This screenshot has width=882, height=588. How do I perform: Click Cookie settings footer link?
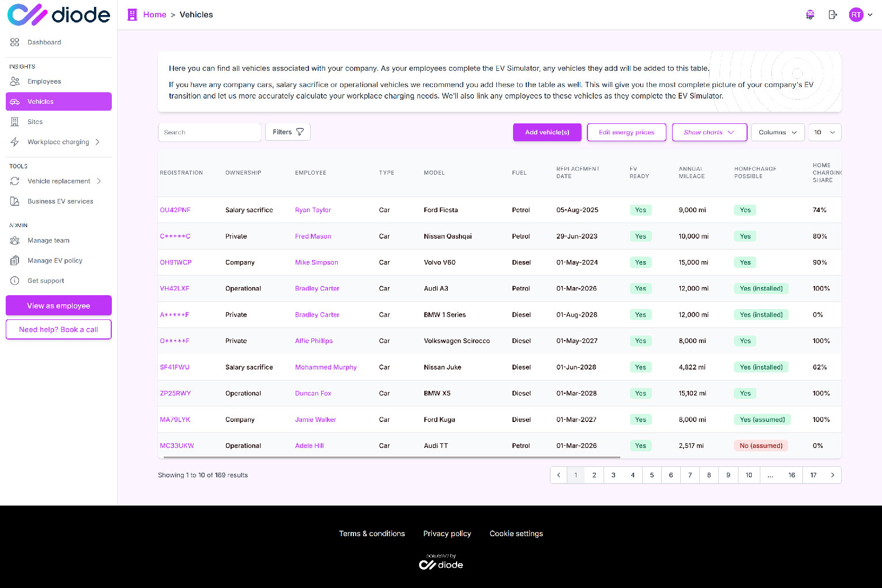pyautogui.click(x=517, y=533)
